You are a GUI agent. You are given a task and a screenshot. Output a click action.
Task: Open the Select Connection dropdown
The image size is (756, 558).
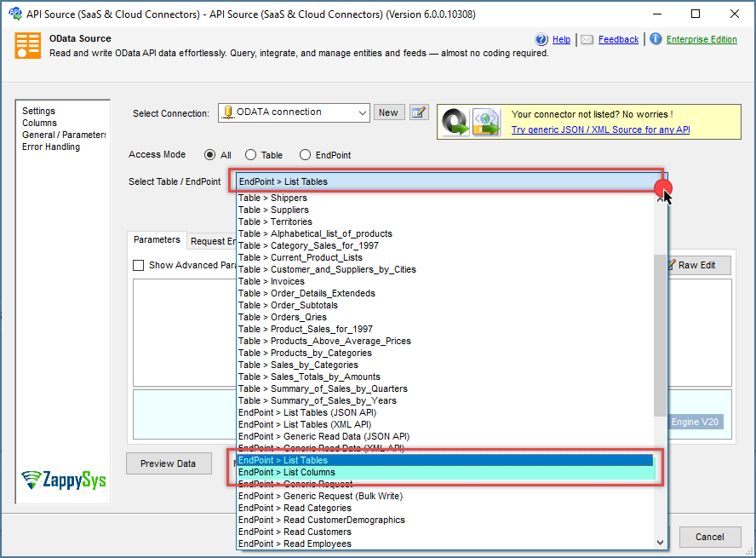[x=362, y=112]
